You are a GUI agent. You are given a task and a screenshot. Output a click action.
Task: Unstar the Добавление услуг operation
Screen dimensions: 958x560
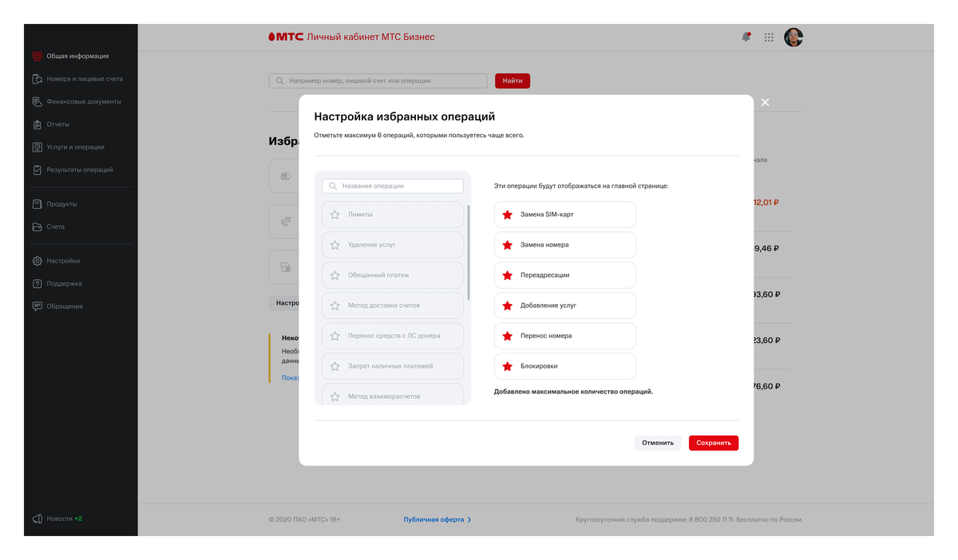[507, 306]
